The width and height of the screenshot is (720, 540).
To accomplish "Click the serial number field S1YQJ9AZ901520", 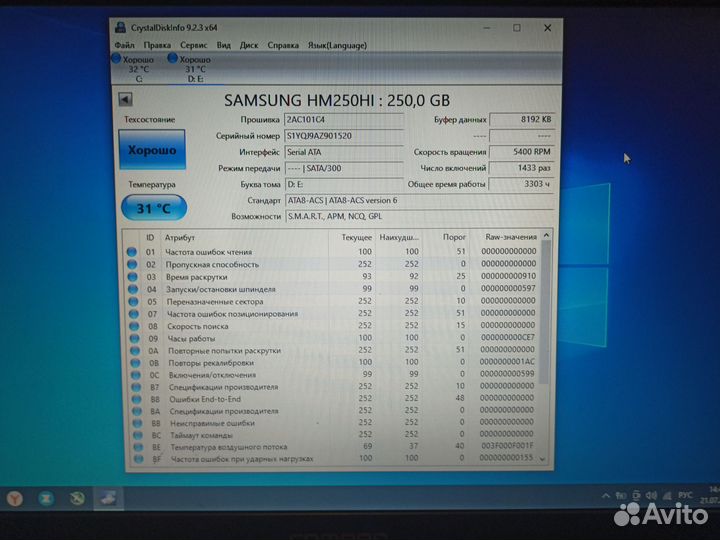I will pos(343,136).
